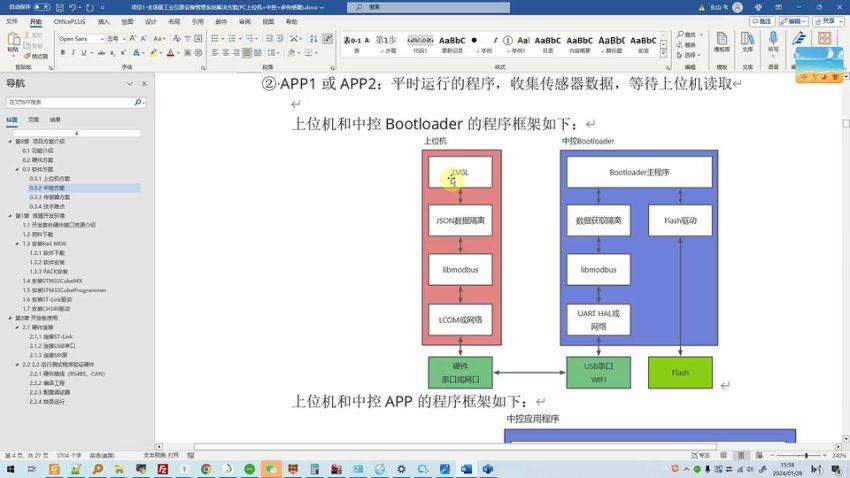Collapse the 0.3 软件方案 tree node
The width and height of the screenshot is (850, 478).
pyautogui.click(x=17, y=169)
